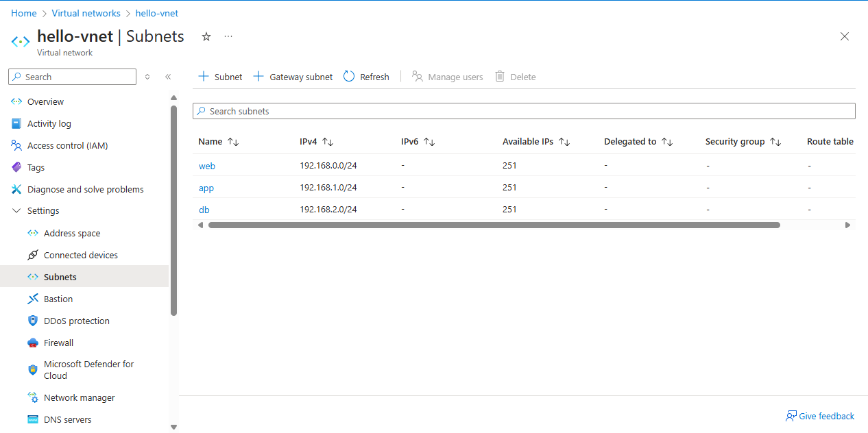Image resolution: width=868 pixels, height=433 pixels.
Task: Open the Activity log
Action: [49, 123]
